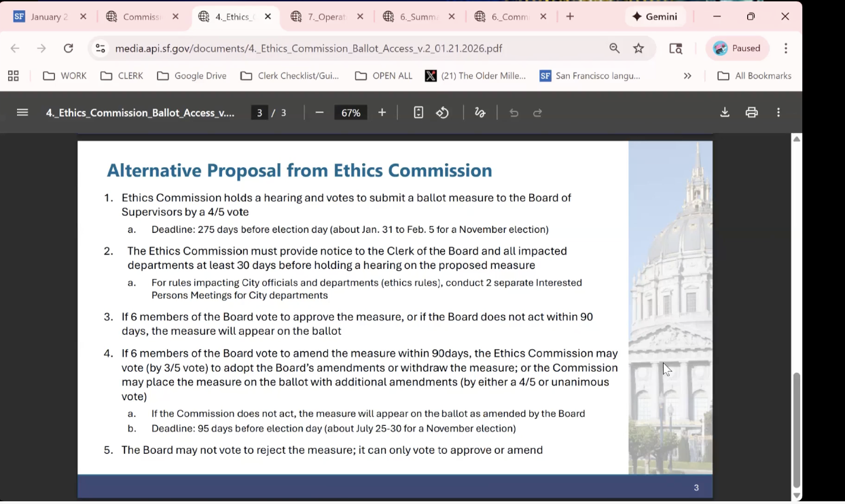The height and width of the screenshot is (504, 845).
Task: Click the Paused profile button
Action: pos(738,48)
